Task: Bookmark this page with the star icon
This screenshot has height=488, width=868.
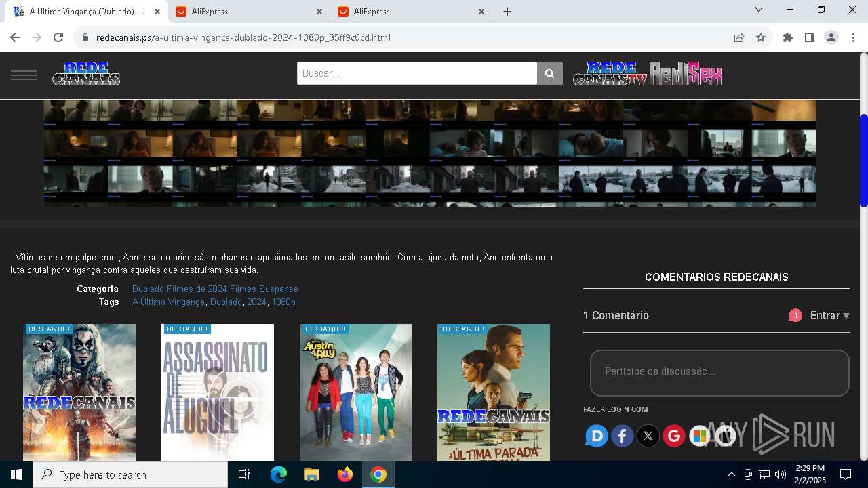Action: tap(761, 37)
